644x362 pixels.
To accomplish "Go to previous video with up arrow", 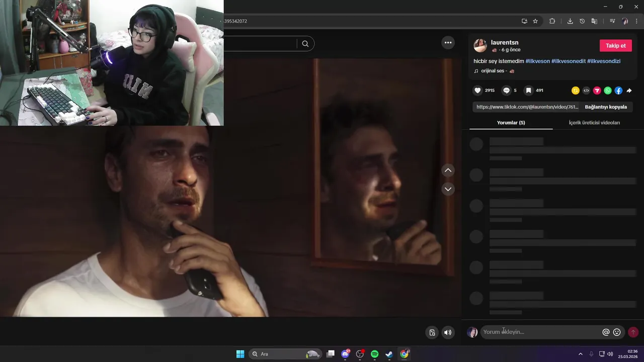I will pos(448,170).
